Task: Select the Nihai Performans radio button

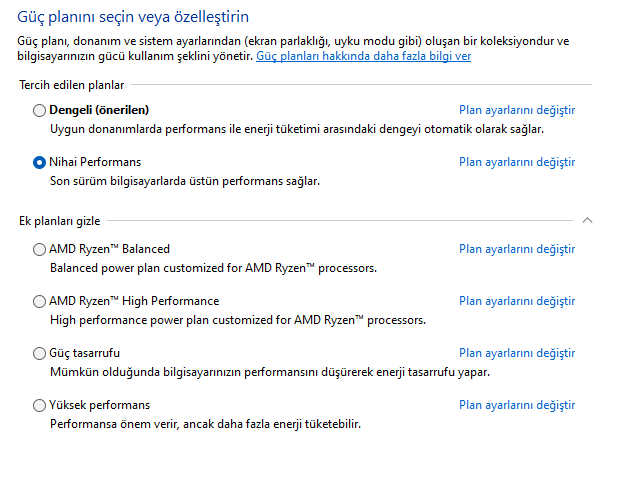Action: click(39, 163)
